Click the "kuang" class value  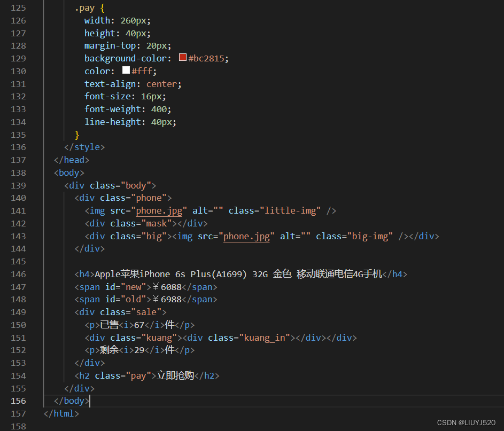click(x=159, y=338)
